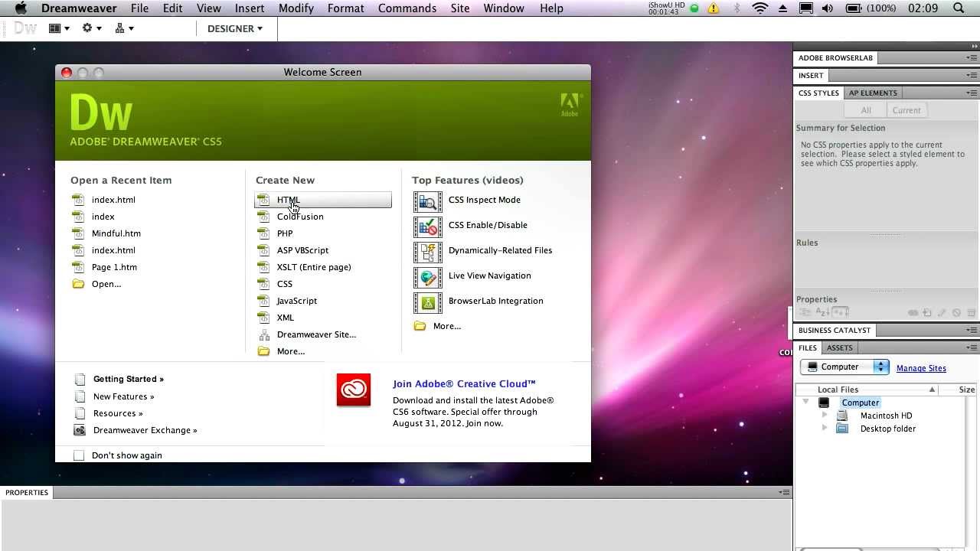
Task: Show category view in CSS Properties
Action: pyautogui.click(x=805, y=312)
